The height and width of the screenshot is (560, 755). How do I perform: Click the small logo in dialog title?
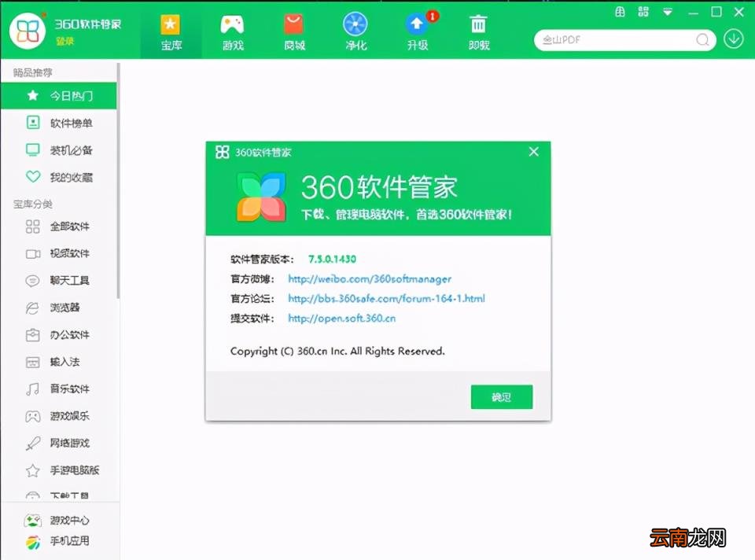222,152
